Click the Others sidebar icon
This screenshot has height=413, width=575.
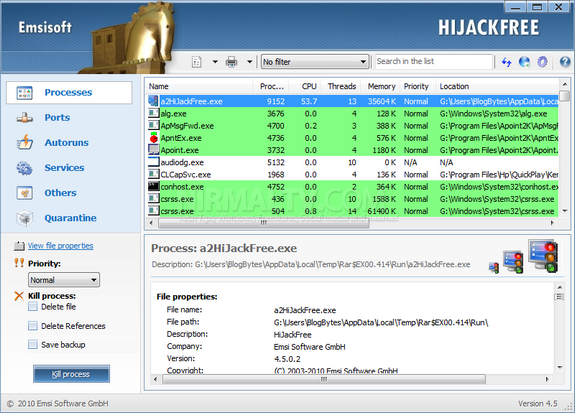point(25,193)
